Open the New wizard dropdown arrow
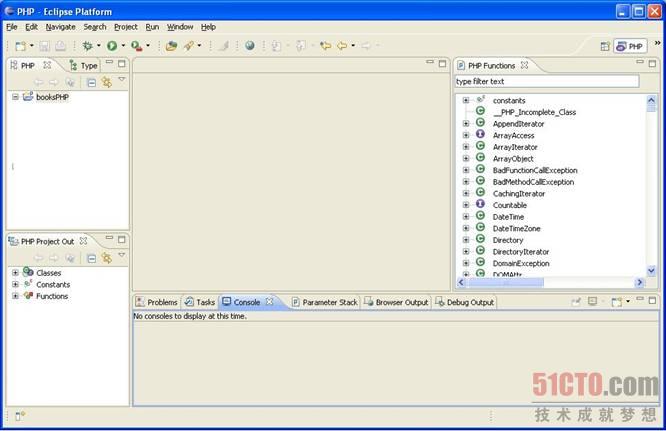The image size is (666, 431). (x=31, y=46)
